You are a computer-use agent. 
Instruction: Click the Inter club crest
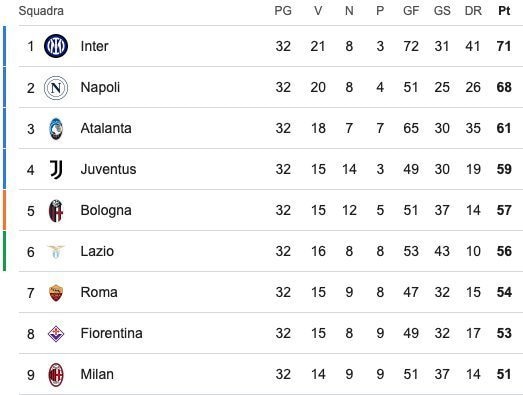coord(56,46)
